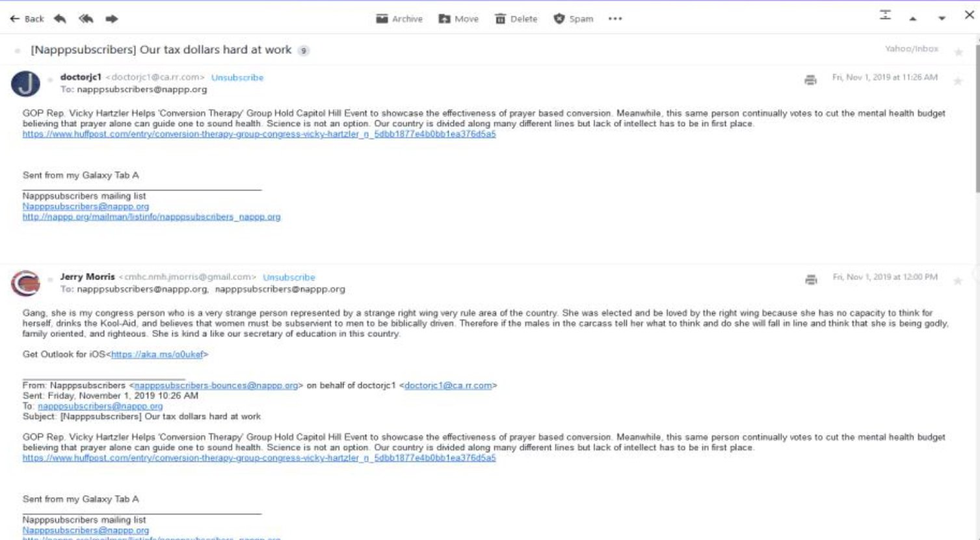The image size is (980, 540).
Task: Open the three-dot More options menu
Action: point(615,19)
